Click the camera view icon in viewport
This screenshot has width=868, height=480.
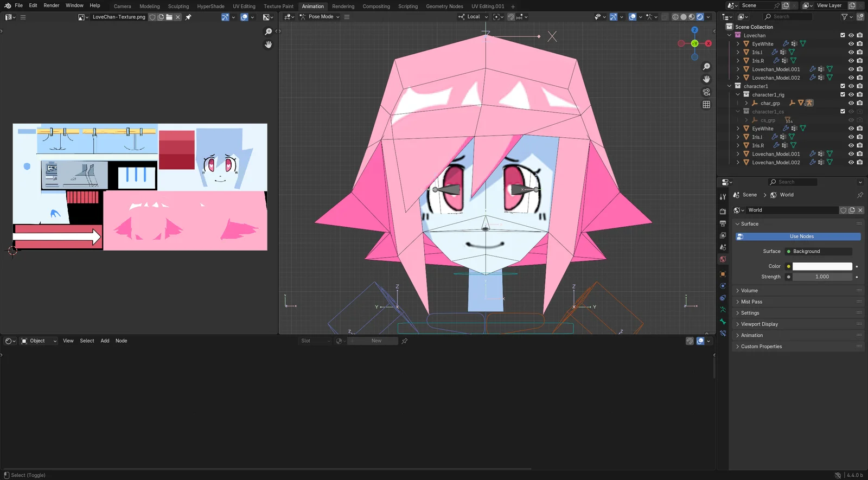[706, 92]
